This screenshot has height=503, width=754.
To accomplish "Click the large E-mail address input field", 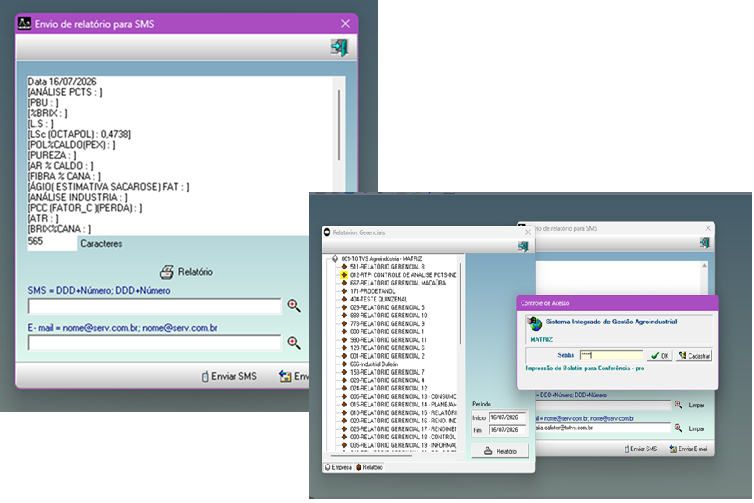I will (155, 343).
